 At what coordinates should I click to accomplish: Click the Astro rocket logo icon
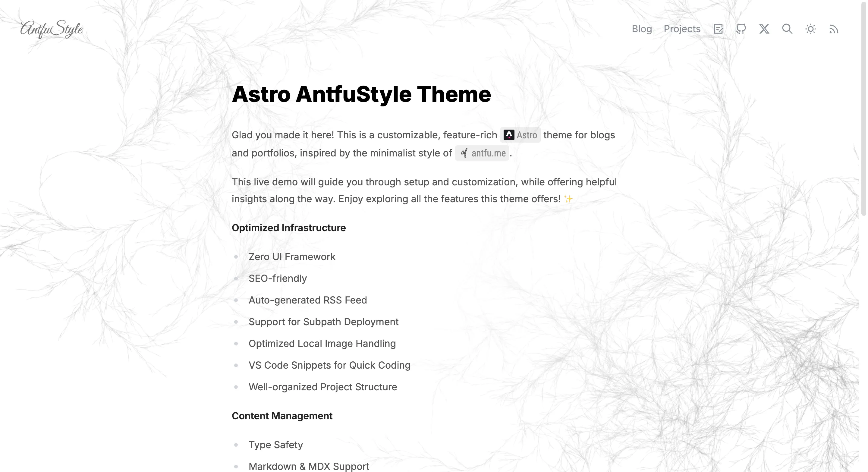[509, 135]
